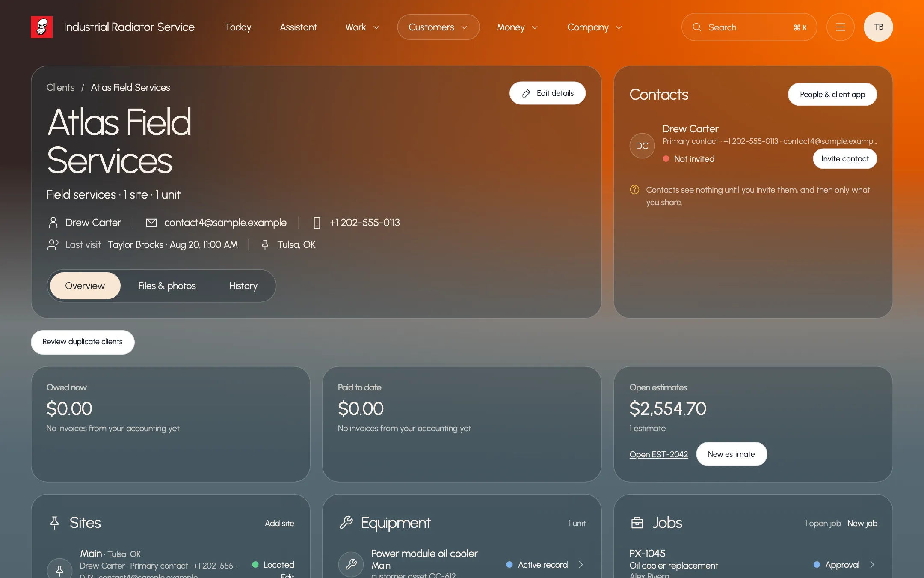924x578 pixels.
Task: Open the hamburger menu icon
Action: point(840,27)
